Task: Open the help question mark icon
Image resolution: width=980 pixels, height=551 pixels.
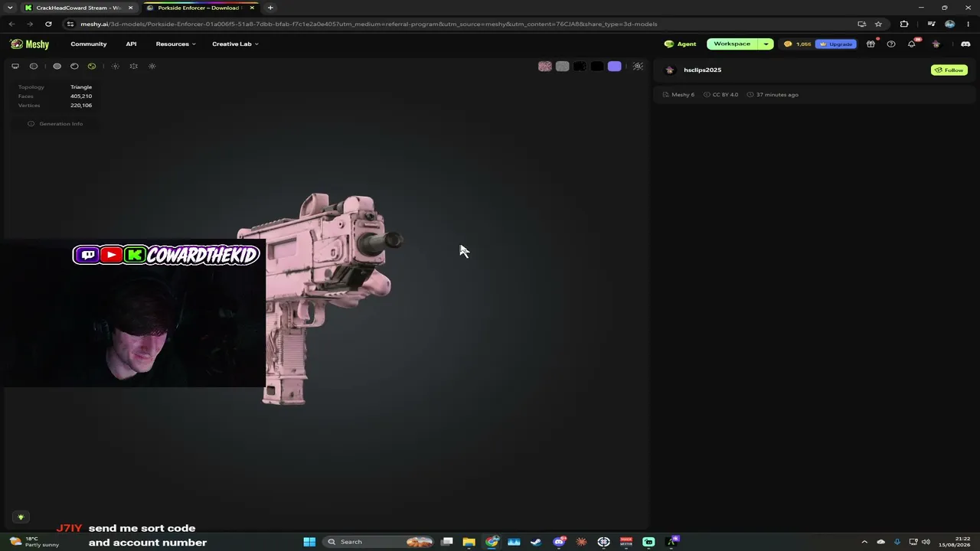Action: point(891,44)
